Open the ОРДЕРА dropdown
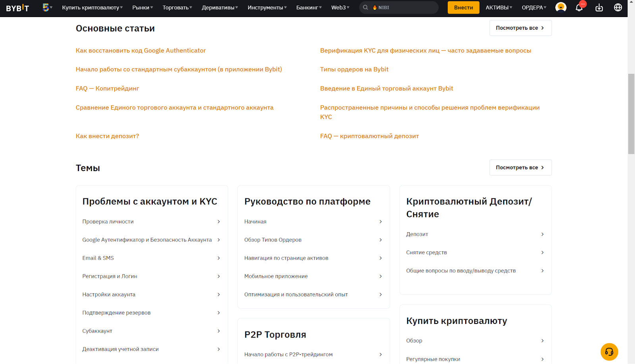 tap(534, 8)
